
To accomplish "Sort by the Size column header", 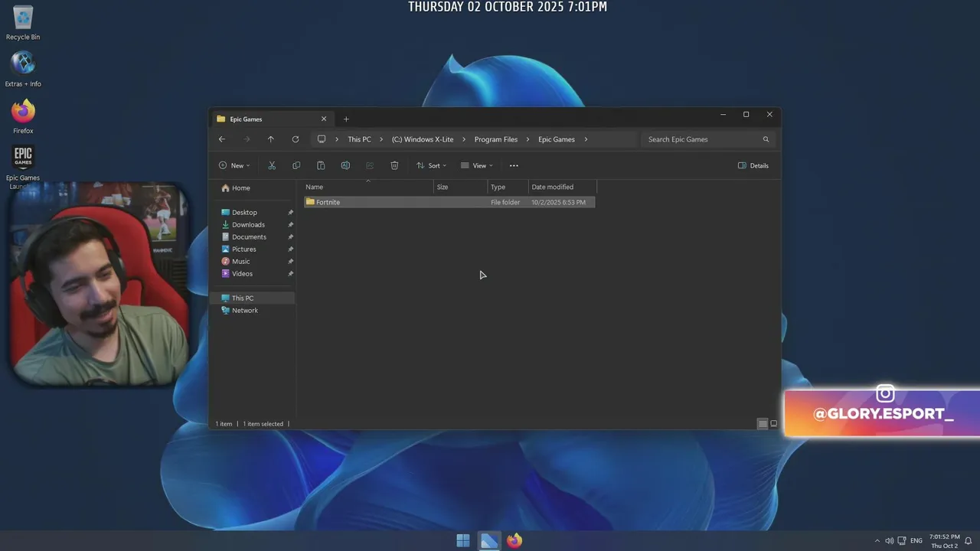I will tap(460, 187).
